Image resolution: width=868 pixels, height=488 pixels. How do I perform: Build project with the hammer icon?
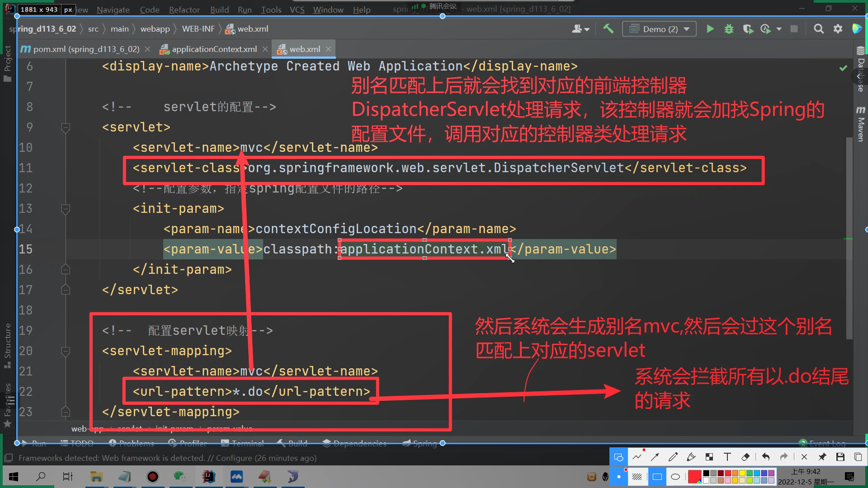608,29
